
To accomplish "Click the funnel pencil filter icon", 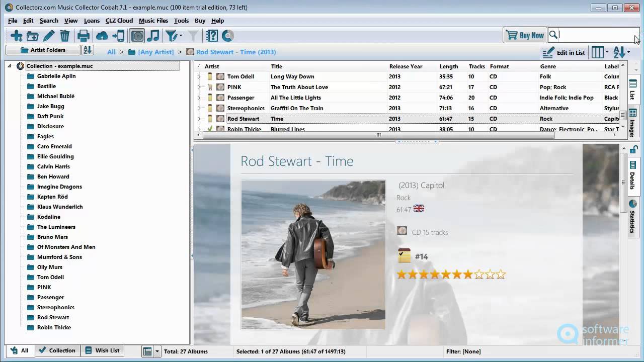I will (172, 36).
